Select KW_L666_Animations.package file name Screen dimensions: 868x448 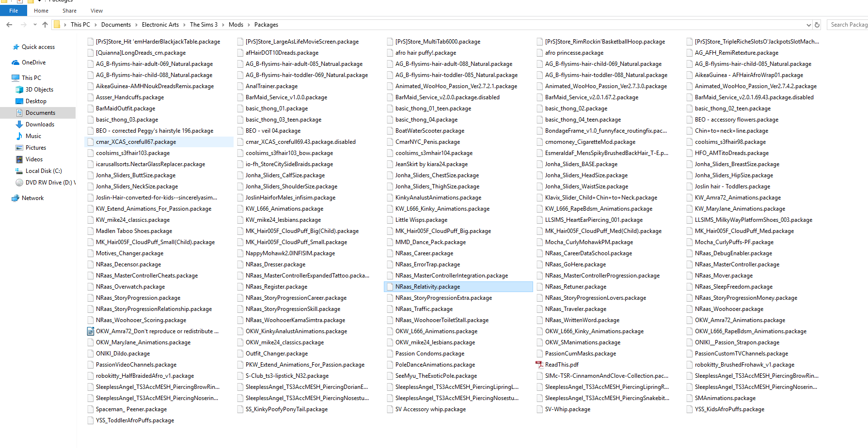pos(284,209)
